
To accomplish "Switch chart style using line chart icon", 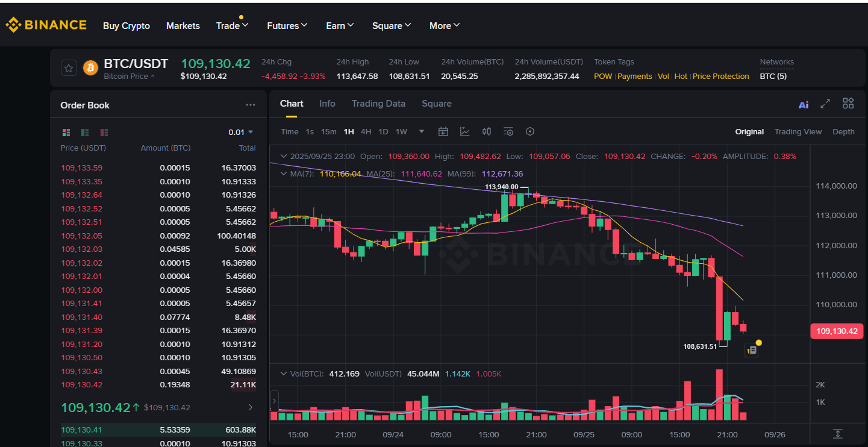I will tap(465, 131).
